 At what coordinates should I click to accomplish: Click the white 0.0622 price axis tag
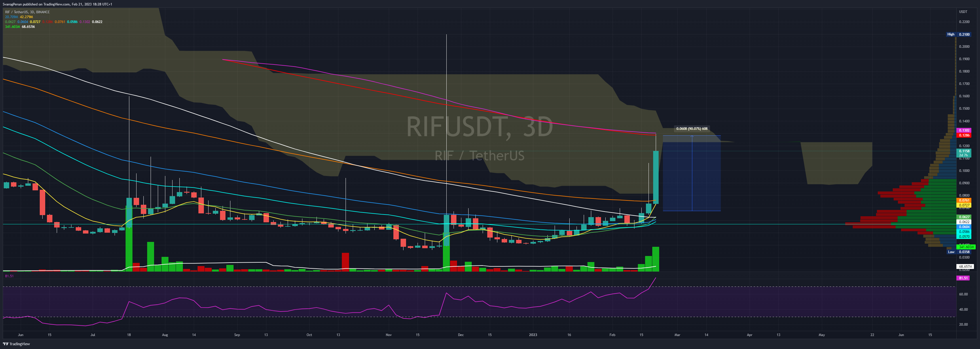(964, 222)
